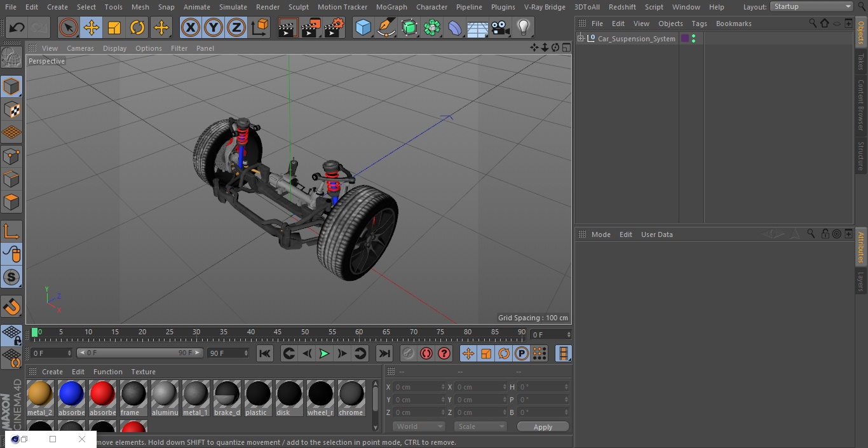The width and height of the screenshot is (868, 448).
Task: Toggle Z axis lock
Action: tap(236, 27)
